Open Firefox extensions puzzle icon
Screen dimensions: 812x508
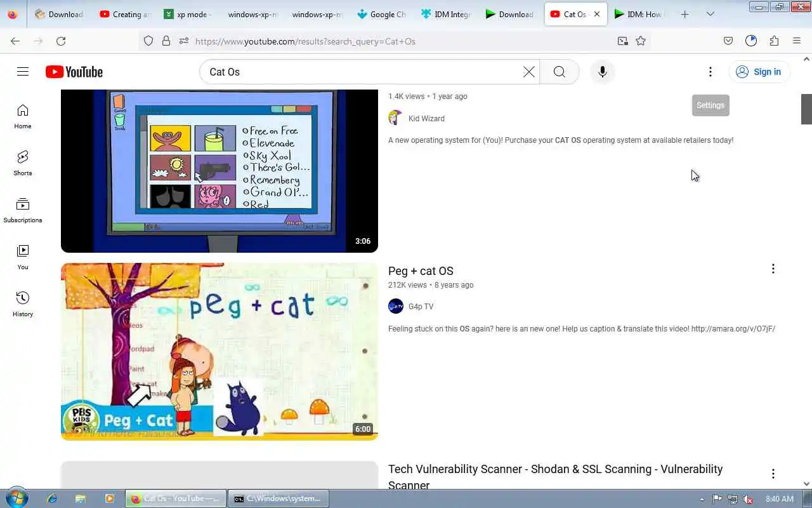click(774, 41)
